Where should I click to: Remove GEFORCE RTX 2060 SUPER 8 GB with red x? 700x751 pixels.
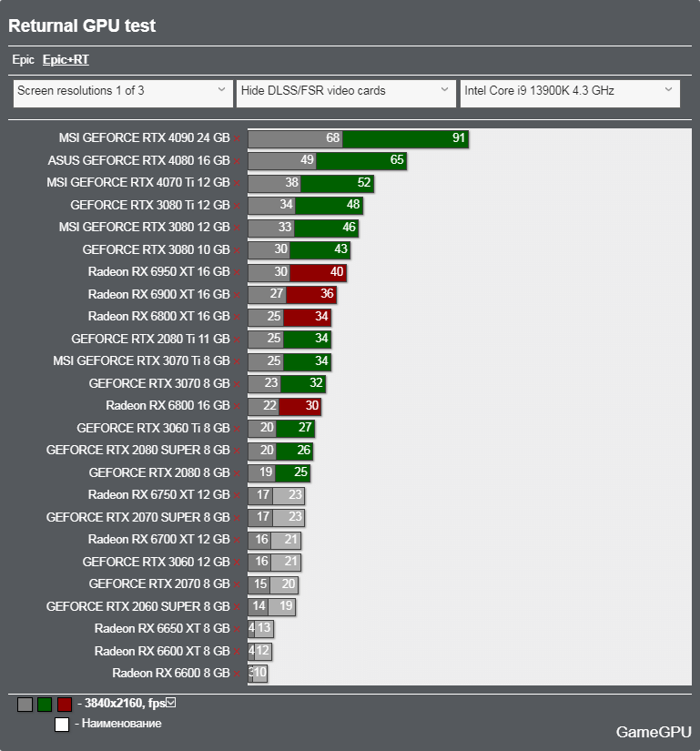coord(237,607)
